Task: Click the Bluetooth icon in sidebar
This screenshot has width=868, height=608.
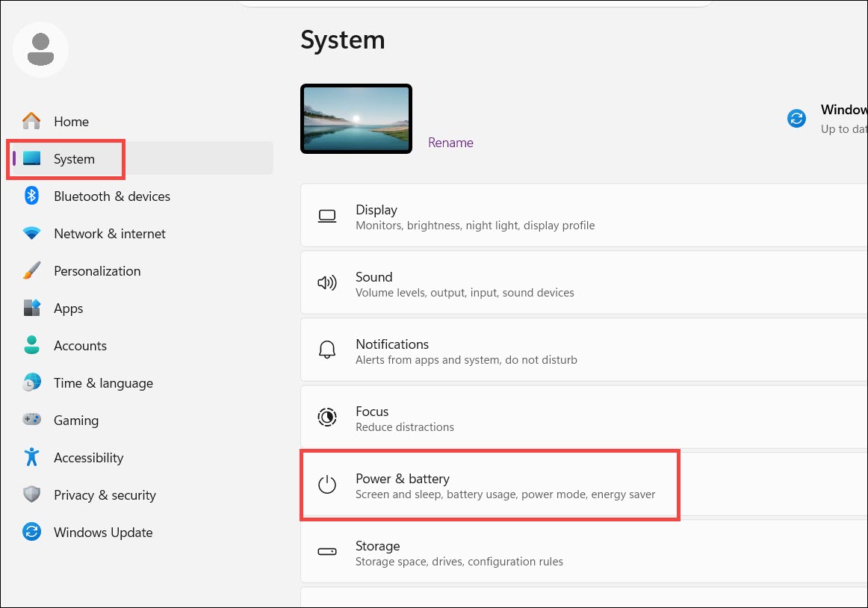Action: pyautogui.click(x=31, y=196)
